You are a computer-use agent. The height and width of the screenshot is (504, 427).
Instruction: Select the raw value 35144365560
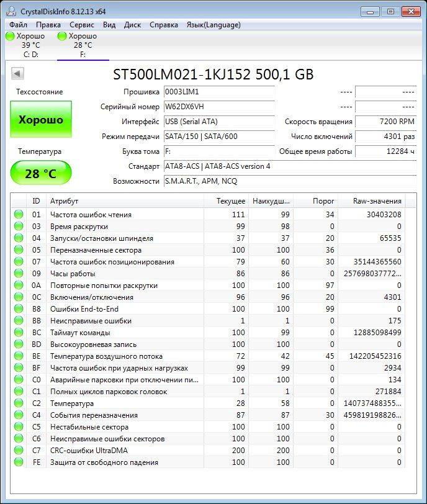click(377, 262)
